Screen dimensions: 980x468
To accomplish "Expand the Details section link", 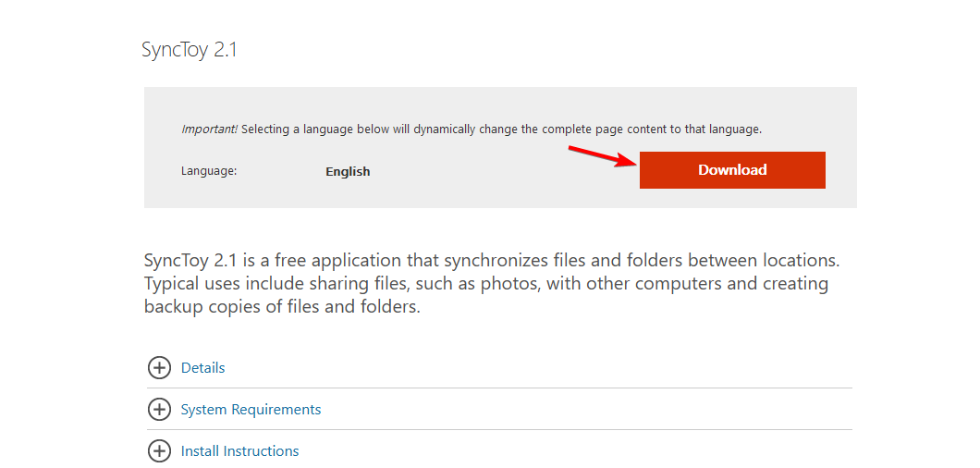I will pyautogui.click(x=202, y=368).
